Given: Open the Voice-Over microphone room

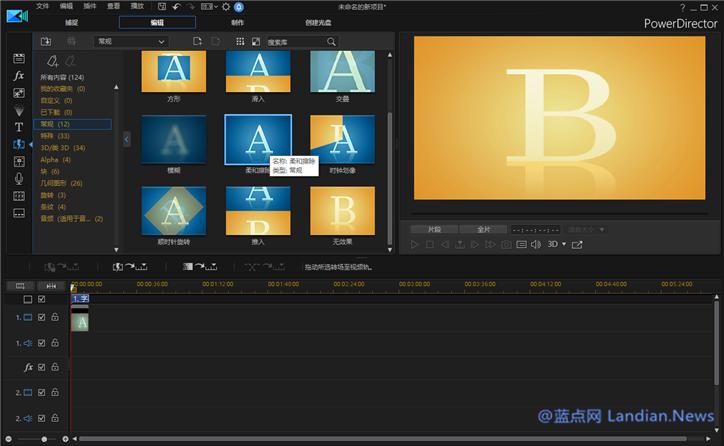Looking at the screenshot, I should click(18, 178).
